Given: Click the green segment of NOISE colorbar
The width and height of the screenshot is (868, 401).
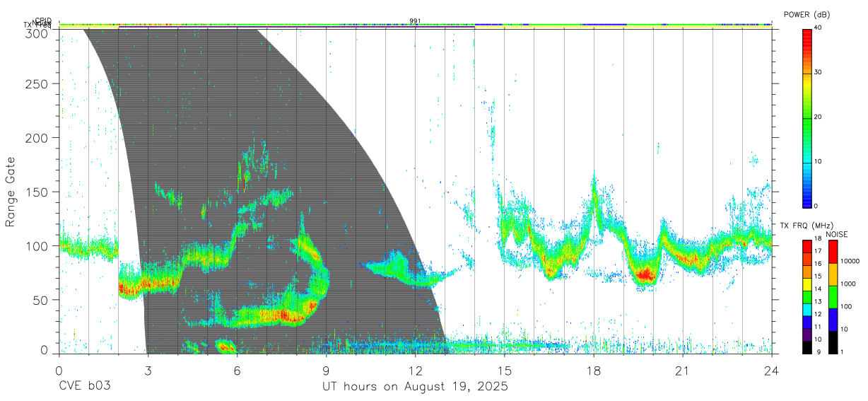Looking at the screenshot, I should pyautogui.click(x=833, y=297).
